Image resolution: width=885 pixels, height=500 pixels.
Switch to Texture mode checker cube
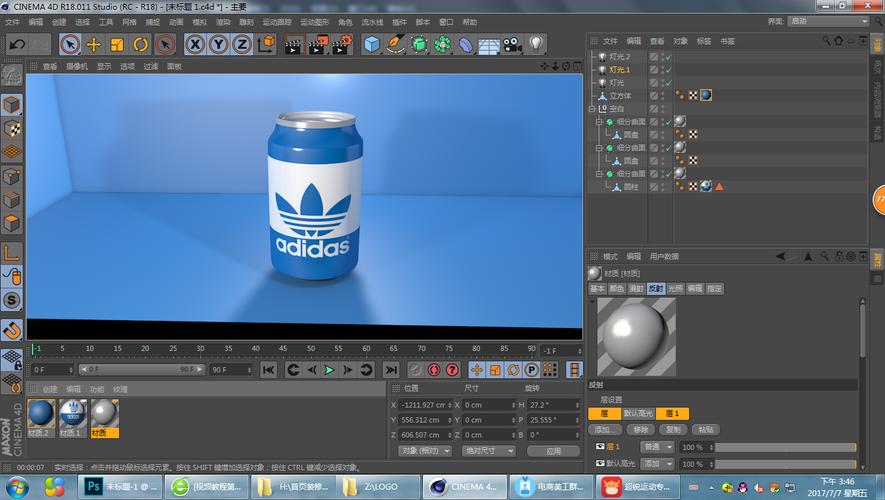[x=11, y=128]
